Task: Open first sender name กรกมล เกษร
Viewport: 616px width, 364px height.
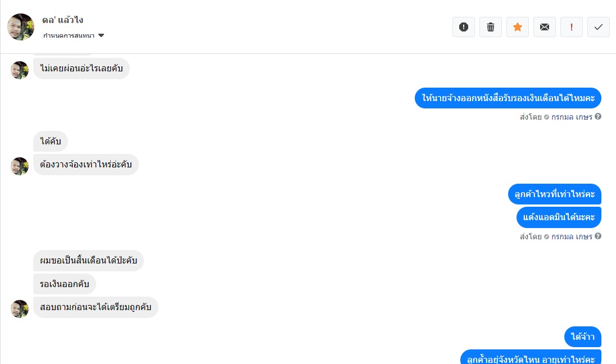Action: [x=572, y=117]
